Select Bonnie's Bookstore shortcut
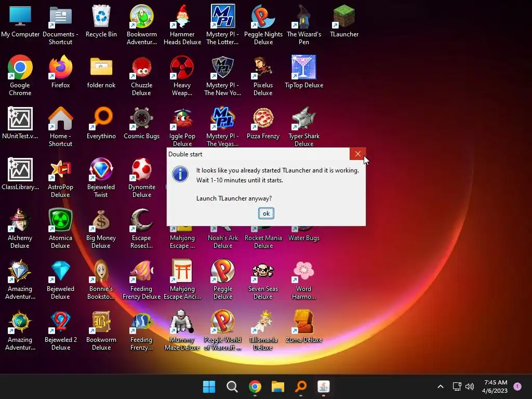The height and width of the screenshot is (399, 532). 101,280
